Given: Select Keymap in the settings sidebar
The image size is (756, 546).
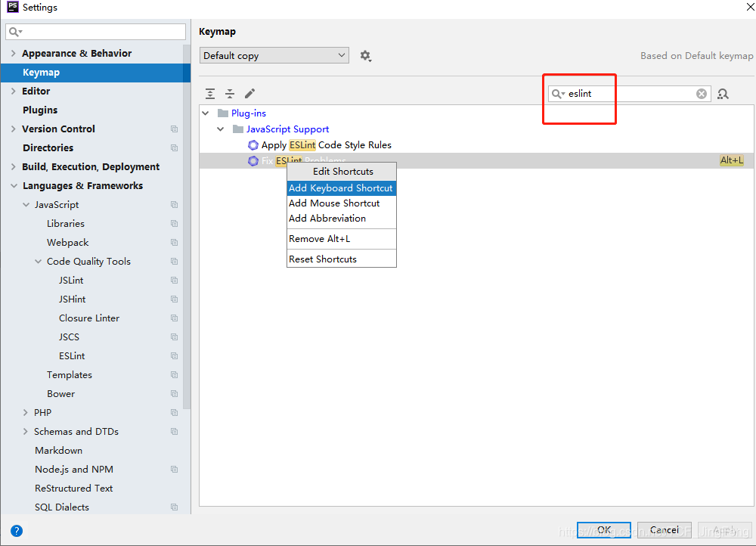Looking at the screenshot, I should click(41, 72).
